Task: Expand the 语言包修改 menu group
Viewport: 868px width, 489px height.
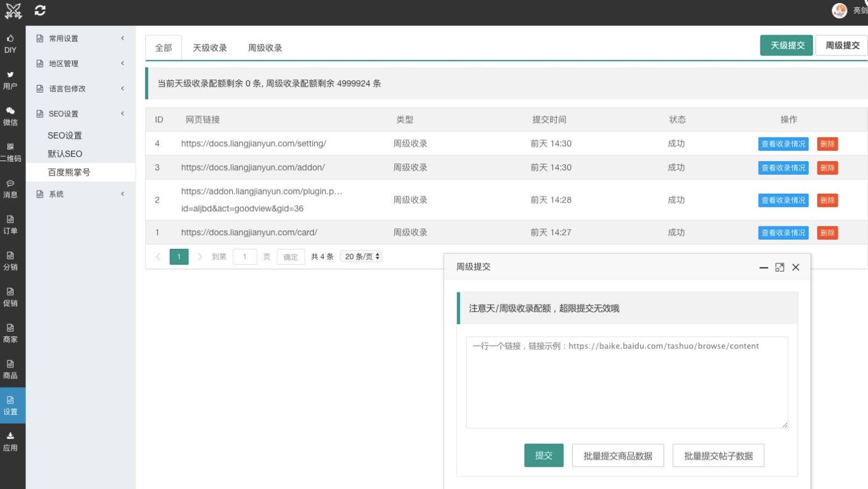Action: (x=80, y=88)
